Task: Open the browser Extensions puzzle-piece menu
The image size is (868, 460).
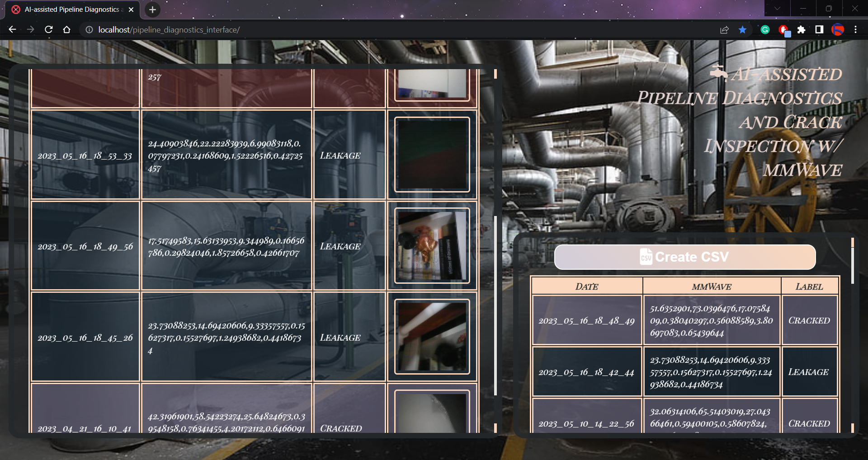Action: [x=802, y=30]
